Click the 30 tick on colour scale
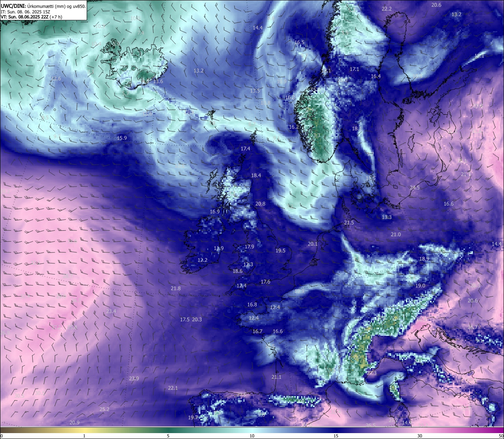The width and height of the screenshot is (504, 439). point(420,436)
